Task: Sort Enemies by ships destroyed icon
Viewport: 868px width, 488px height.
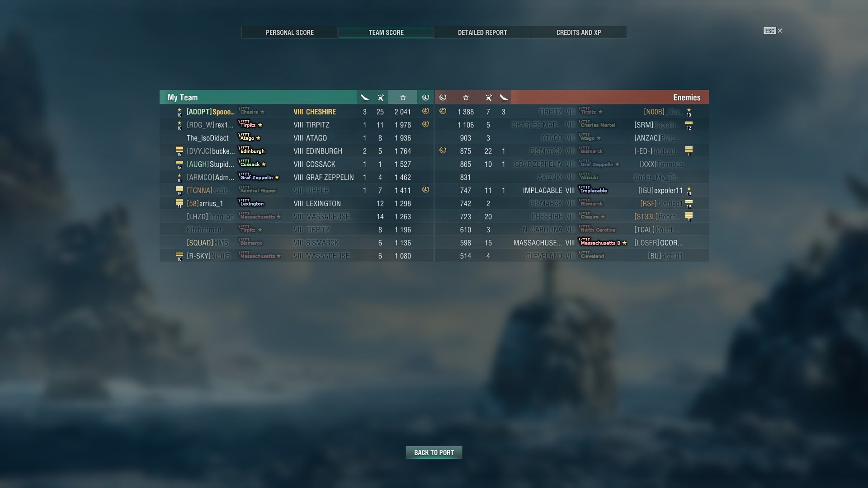Action: click(x=504, y=98)
